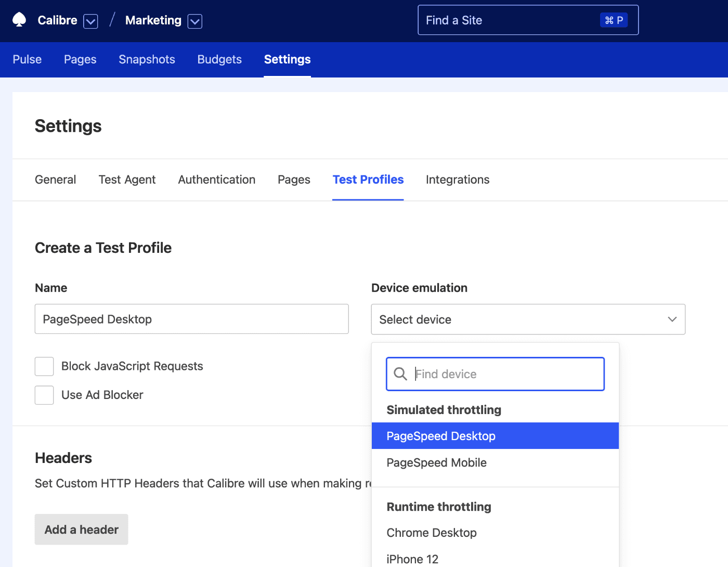
Task: Navigate to the Pulse section
Action: [x=27, y=59]
